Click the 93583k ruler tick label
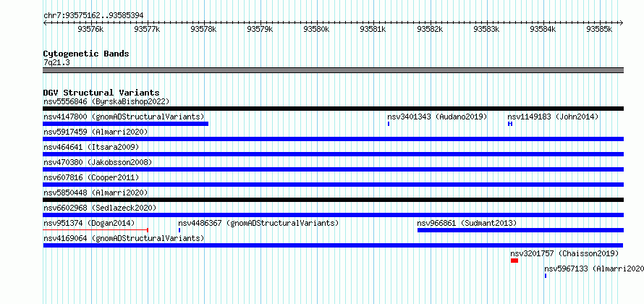Viewport: 644px width, 304px height. [486, 29]
